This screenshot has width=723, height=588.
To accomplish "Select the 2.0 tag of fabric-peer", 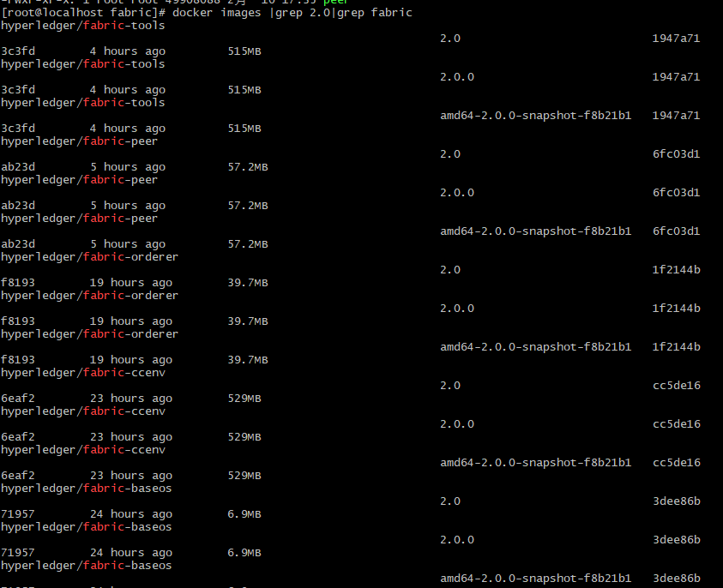I will (450, 154).
